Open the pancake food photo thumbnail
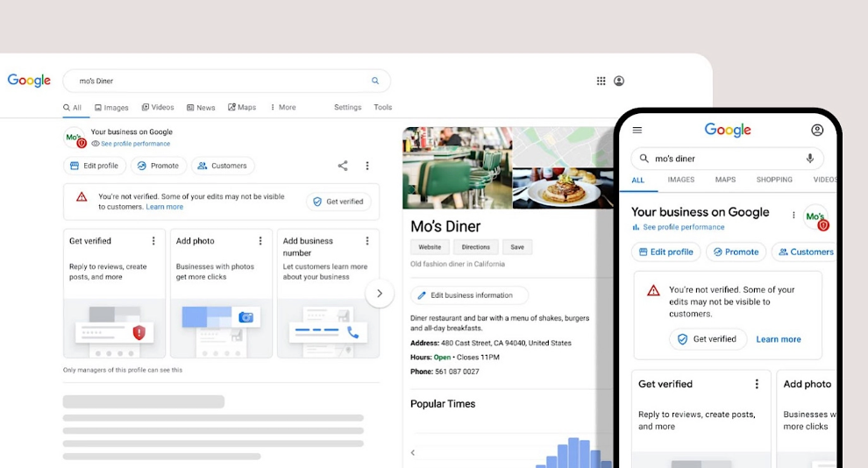The image size is (868, 468). click(564, 188)
